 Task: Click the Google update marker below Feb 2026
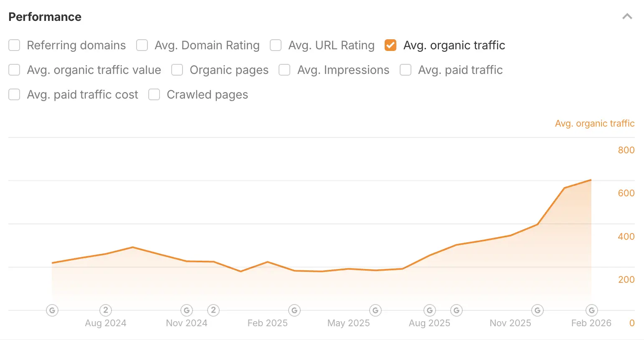[591, 310]
